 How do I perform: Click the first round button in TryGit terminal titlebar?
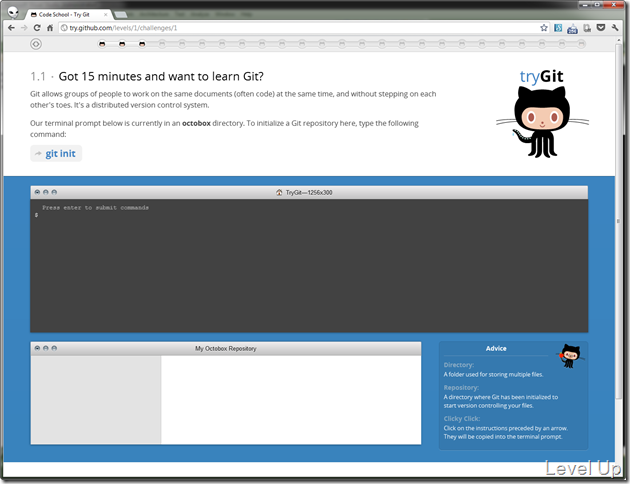[37, 192]
